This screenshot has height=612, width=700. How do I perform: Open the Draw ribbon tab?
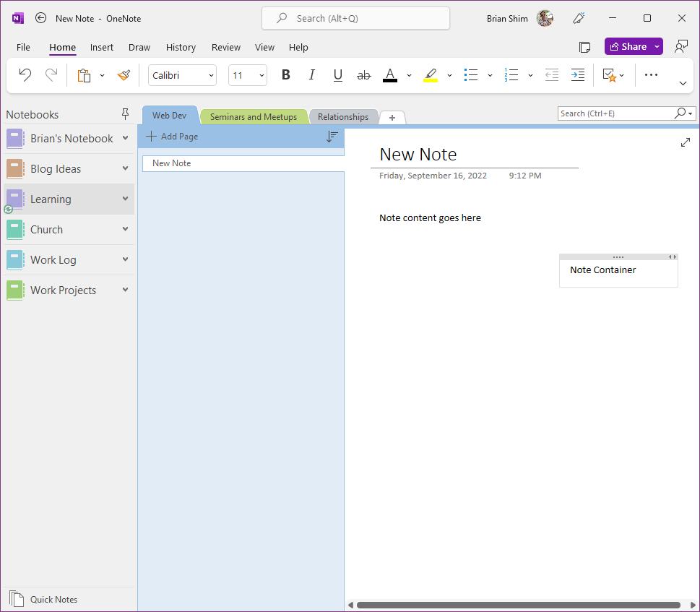pyautogui.click(x=139, y=47)
